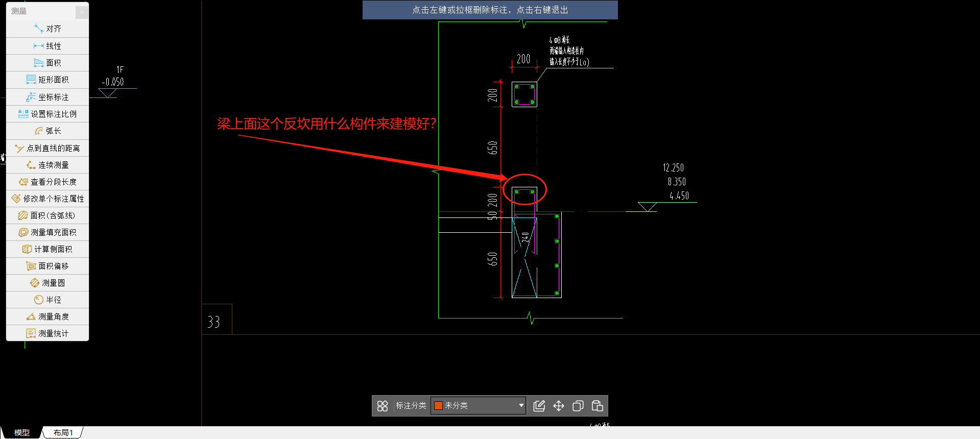Screen dimensions: 980x439
Task: Click elevation value 8.350
Action: [677, 182]
